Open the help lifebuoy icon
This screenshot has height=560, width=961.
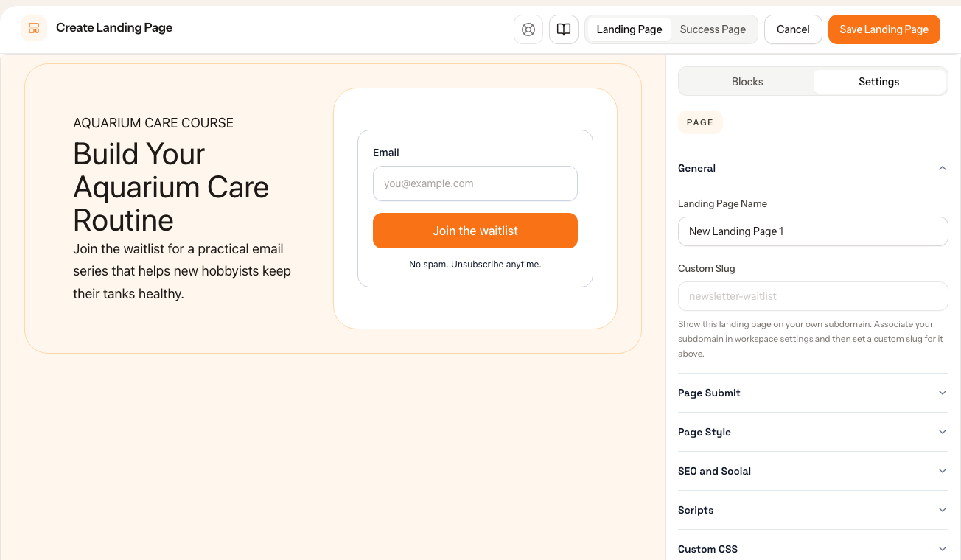[528, 29]
